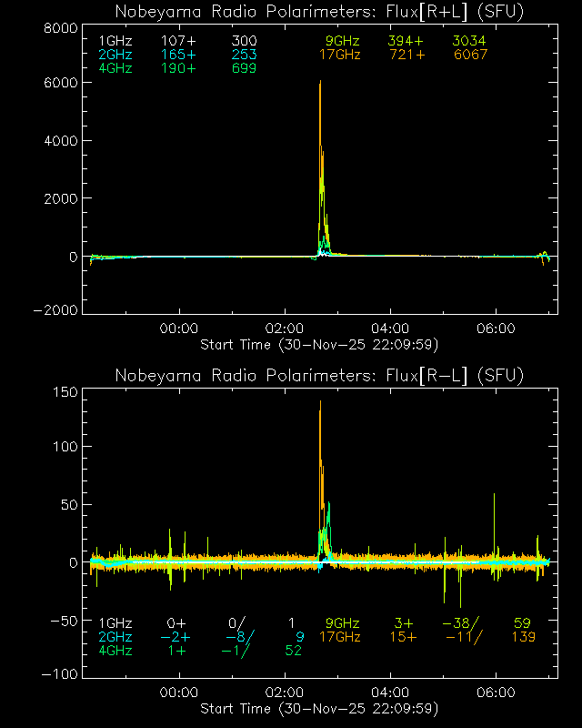
Task: Click the green 4GHz label in Flux[R-L] legend
Action: coord(115,651)
